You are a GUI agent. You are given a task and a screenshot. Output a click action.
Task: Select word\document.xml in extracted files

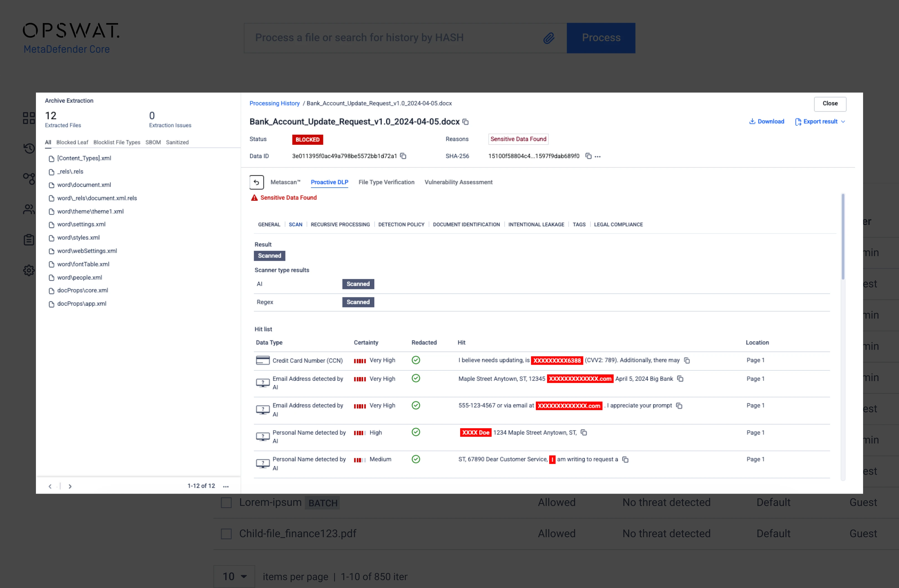[84, 185]
